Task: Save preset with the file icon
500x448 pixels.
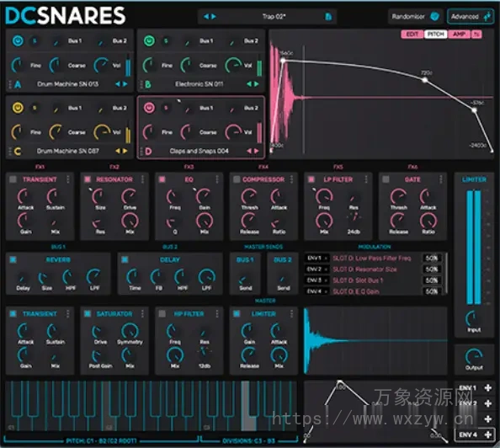Action: (328, 17)
